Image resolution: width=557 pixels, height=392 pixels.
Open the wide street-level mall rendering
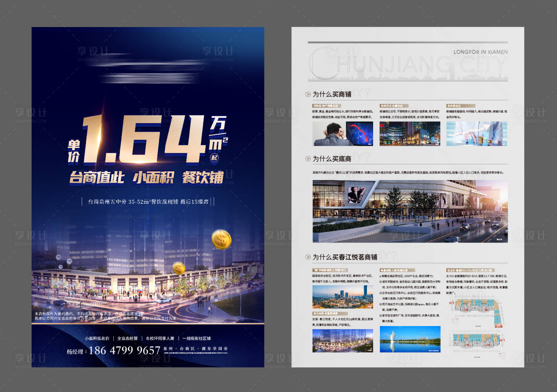[410, 211]
